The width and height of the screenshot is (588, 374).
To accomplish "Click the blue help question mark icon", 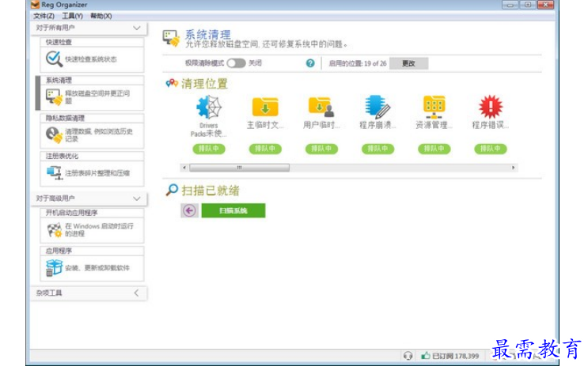I will pyautogui.click(x=310, y=63).
